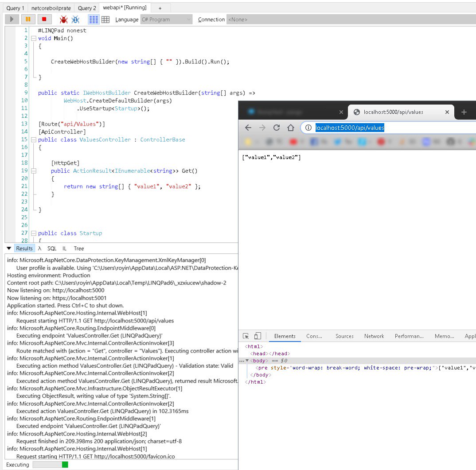
Task: Reload the browser page
Action: [x=277, y=128]
